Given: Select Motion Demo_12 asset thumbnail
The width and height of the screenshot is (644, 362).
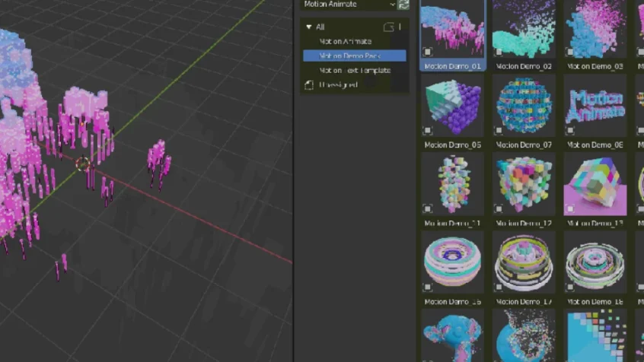Looking at the screenshot, I should click(524, 184).
